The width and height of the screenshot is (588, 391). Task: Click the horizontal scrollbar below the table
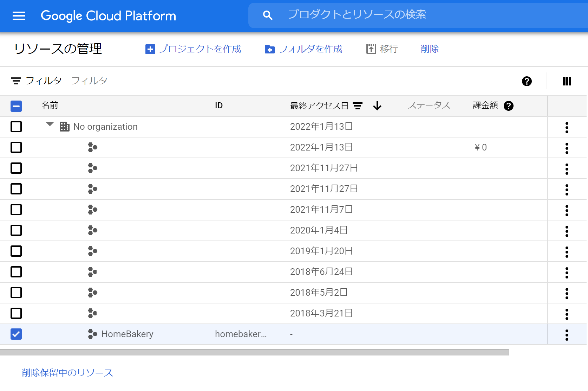[x=254, y=352]
